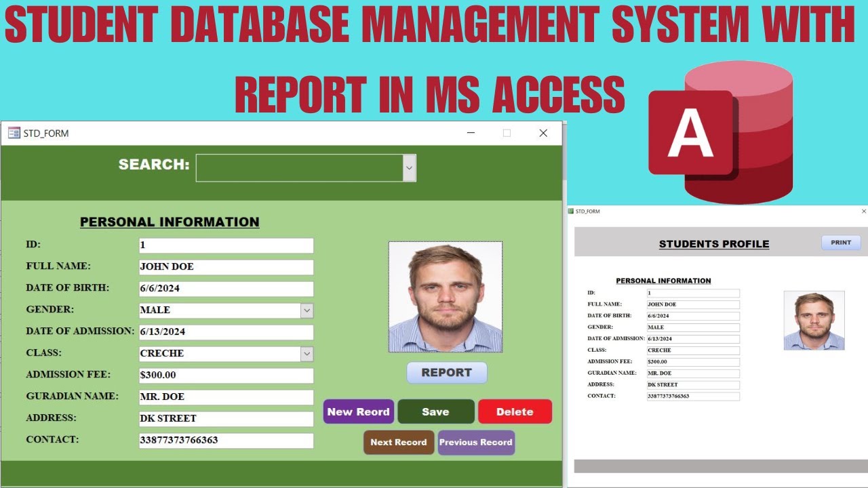
Task: Click the FULL NAME field with JOHN DOE
Action: [226, 267]
